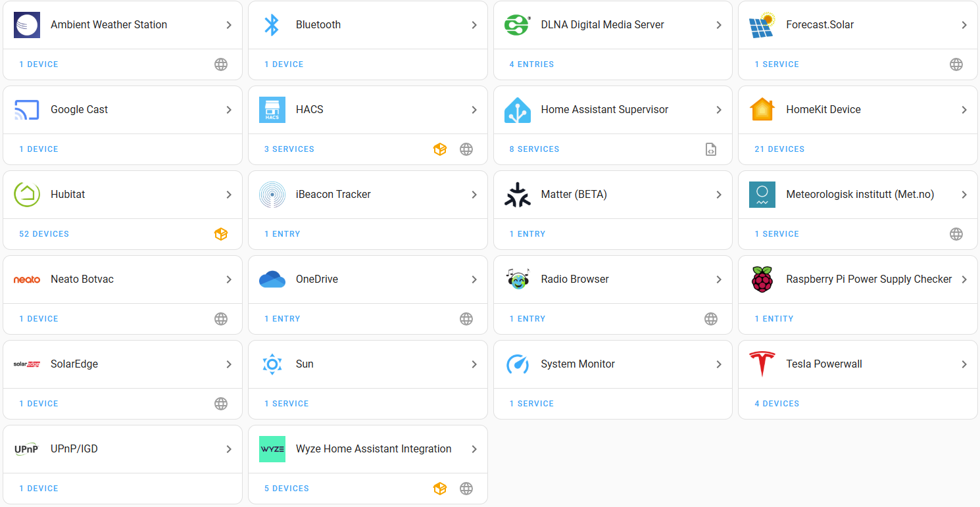980x507 pixels.
Task: Click the System Monitor gauge icon
Action: pyautogui.click(x=517, y=364)
